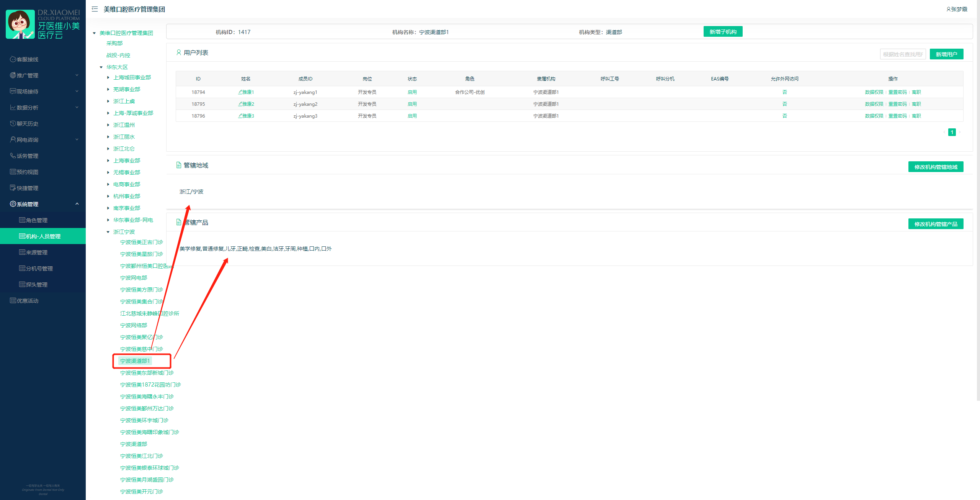The height and width of the screenshot is (500, 980).
Task: Collapse the 华东大区 tree arrow
Action: coord(101,67)
